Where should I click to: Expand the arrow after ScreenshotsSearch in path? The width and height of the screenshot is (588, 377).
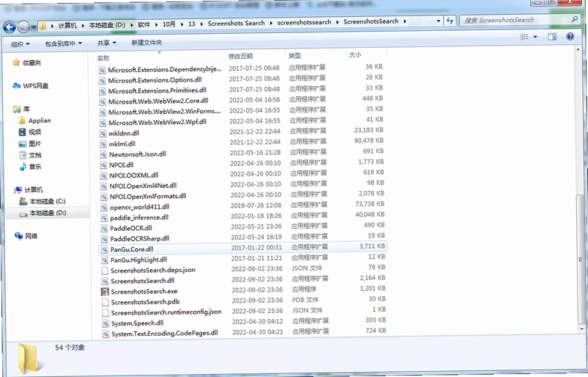coord(405,21)
